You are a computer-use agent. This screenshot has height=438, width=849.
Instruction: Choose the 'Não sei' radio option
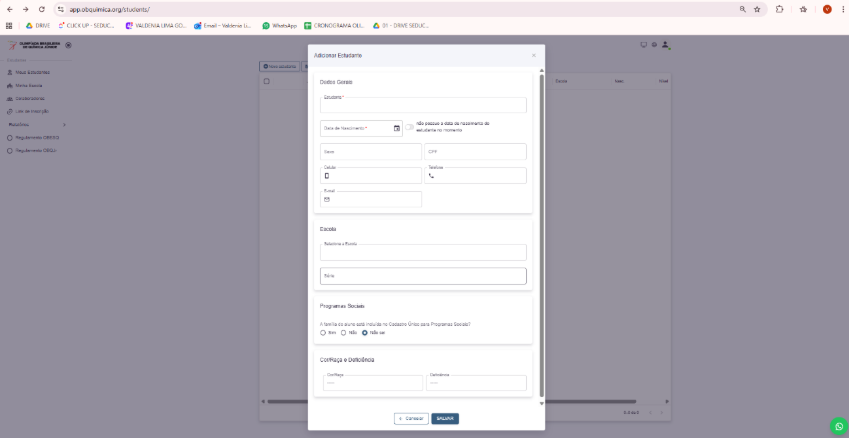click(365, 332)
